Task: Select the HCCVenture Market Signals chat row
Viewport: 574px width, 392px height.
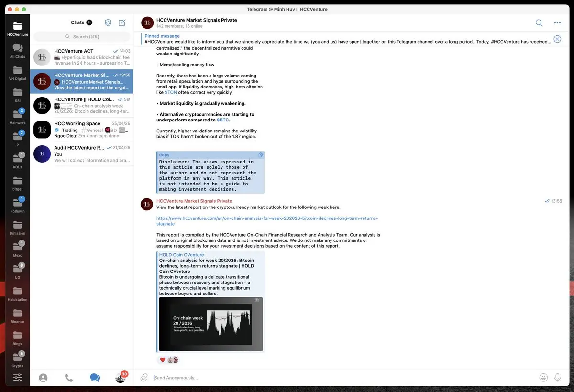Action: 82,81
